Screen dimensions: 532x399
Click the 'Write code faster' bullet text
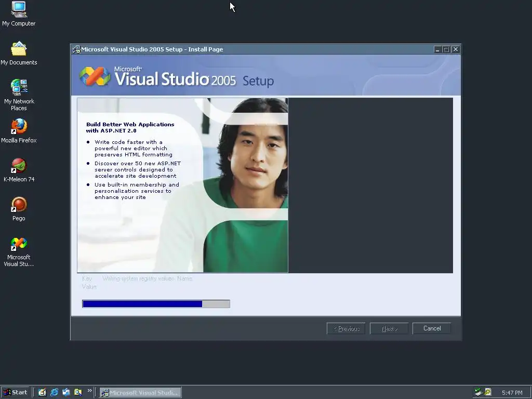tap(133, 148)
